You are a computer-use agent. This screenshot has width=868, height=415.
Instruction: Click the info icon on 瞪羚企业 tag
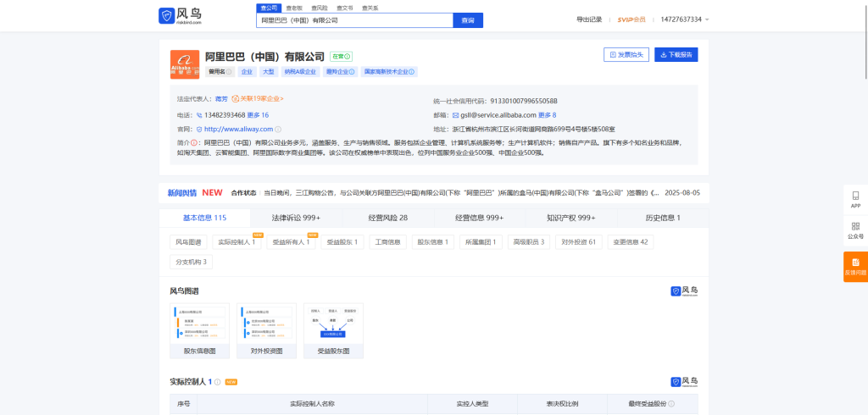click(x=352, y=72)
